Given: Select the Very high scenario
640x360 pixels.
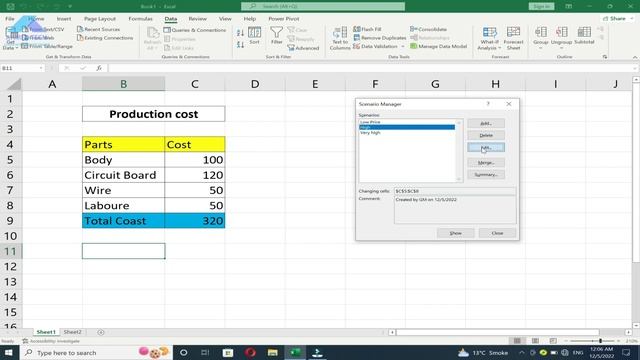Looking at the screenshot, I should click(x=407, y=133).
